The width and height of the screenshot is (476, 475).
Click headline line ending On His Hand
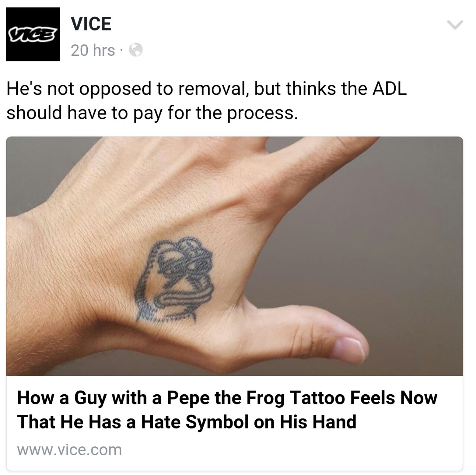coord(187,422)
